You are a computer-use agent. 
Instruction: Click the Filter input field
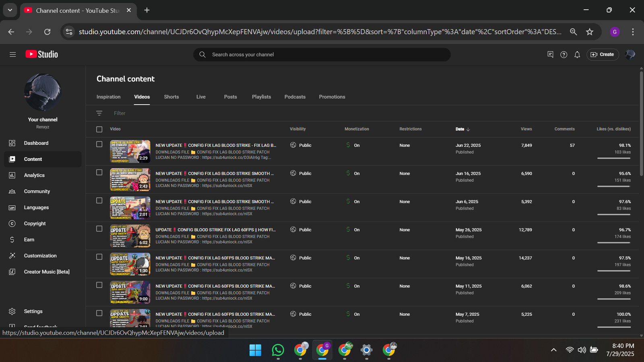click(120, 113)
